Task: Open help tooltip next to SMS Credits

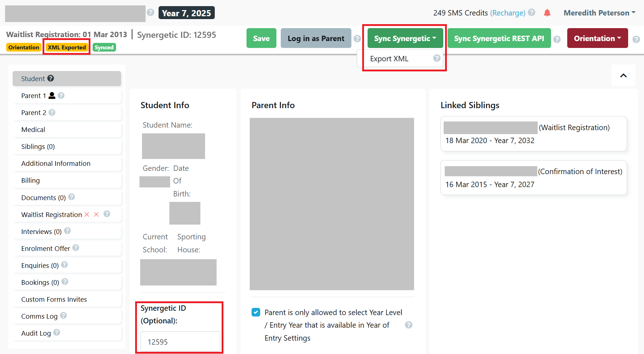Action: click(532, 12)
